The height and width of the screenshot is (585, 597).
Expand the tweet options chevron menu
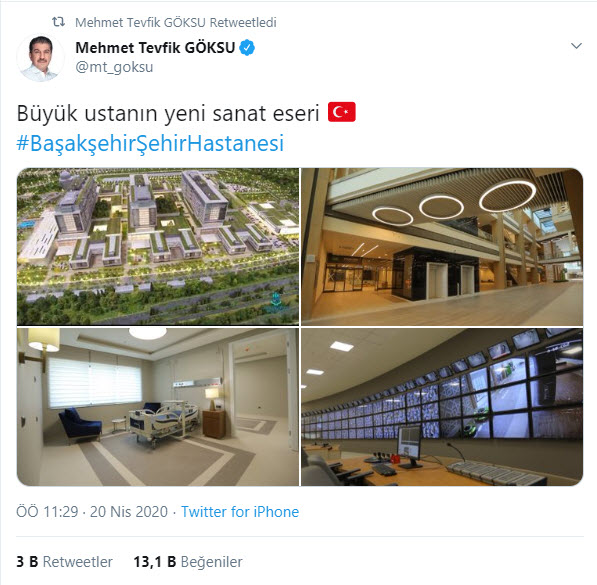point(576,46)
